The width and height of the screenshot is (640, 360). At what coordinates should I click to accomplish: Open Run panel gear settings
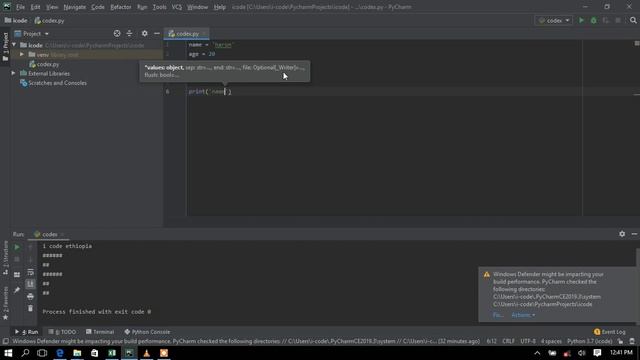pyautogui.click(x=622, y=234)
